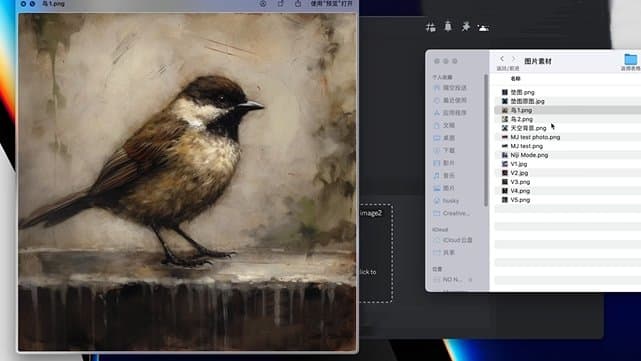The width and height of the screenshot is (641, 361).
Task: Click the share icon in Quick Look title bar
Action: point(298,4)
